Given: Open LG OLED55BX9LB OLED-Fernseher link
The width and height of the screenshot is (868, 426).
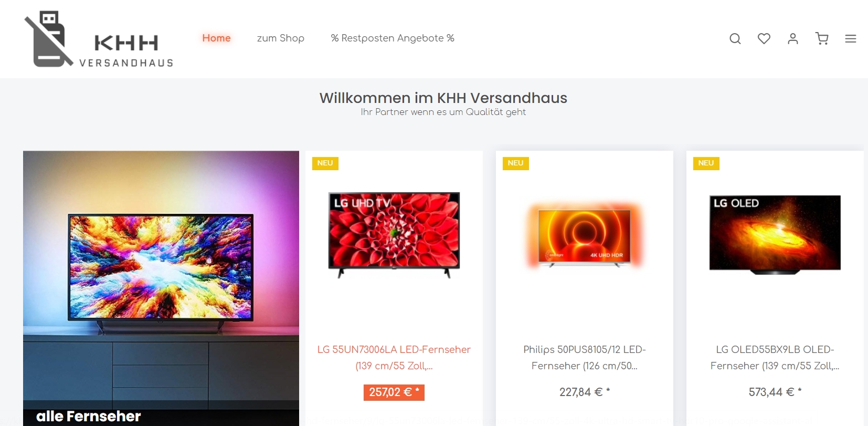Looking at the screenshot, I should click(775, 358).
